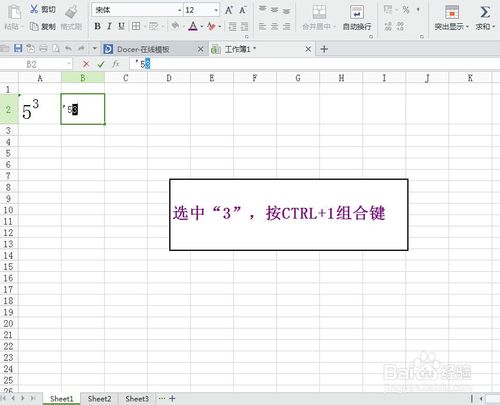Screen dimensions: 500x405
Task: Switch to the Sheet3 tab
Action: (137, 399)
